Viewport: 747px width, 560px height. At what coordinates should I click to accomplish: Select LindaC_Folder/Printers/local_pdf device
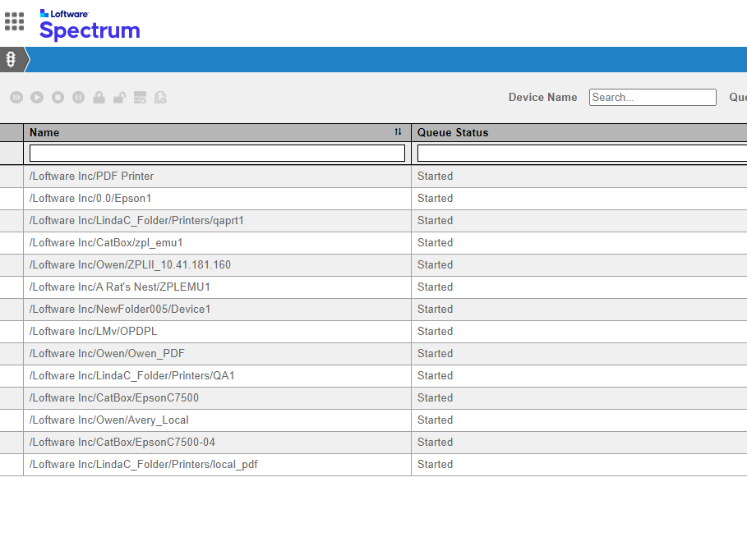pos(143,464)
